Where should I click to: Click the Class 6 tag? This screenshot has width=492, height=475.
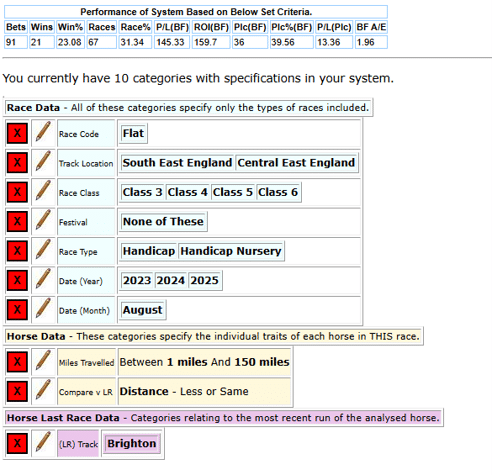tap(278, 192)
